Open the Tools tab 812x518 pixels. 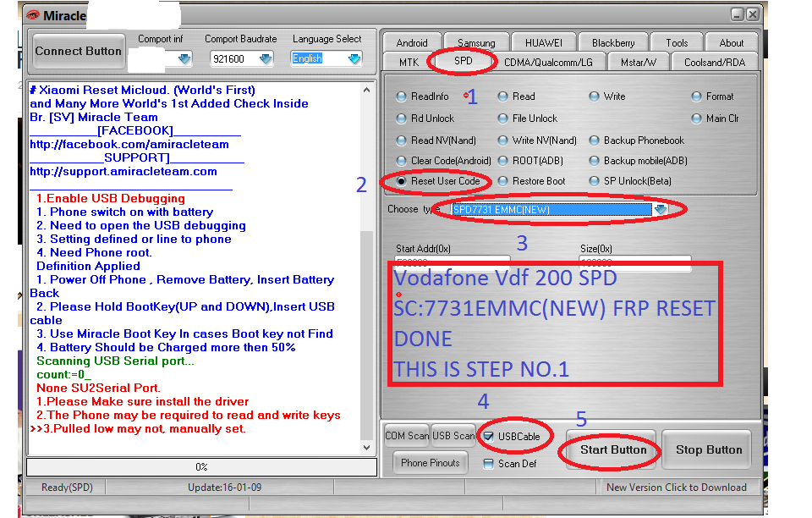coord(677,41)
